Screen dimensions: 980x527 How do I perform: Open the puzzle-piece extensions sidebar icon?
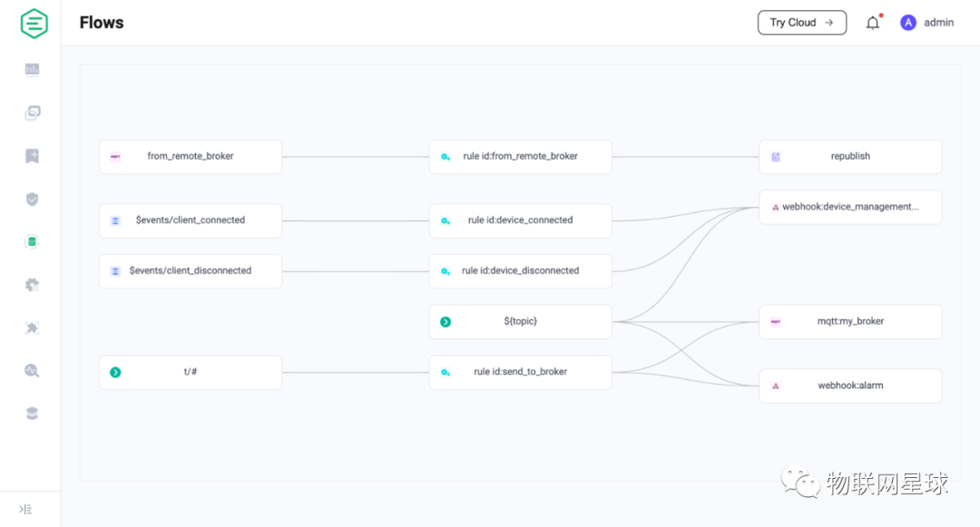(x=33, y=328)
